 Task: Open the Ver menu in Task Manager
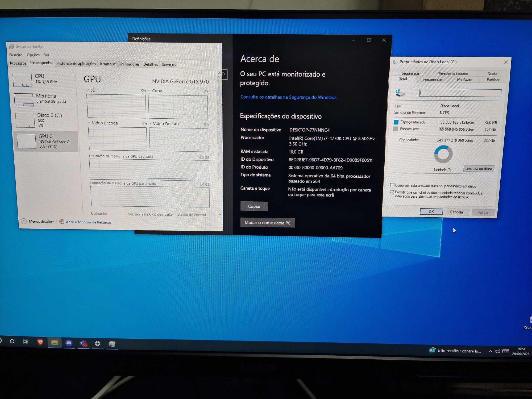pos(47,55)
